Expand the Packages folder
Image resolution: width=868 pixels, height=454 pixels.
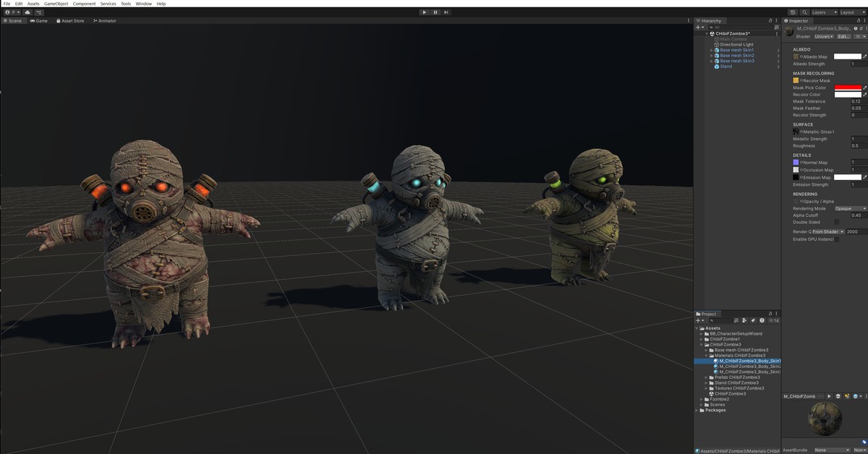[697, 410]
